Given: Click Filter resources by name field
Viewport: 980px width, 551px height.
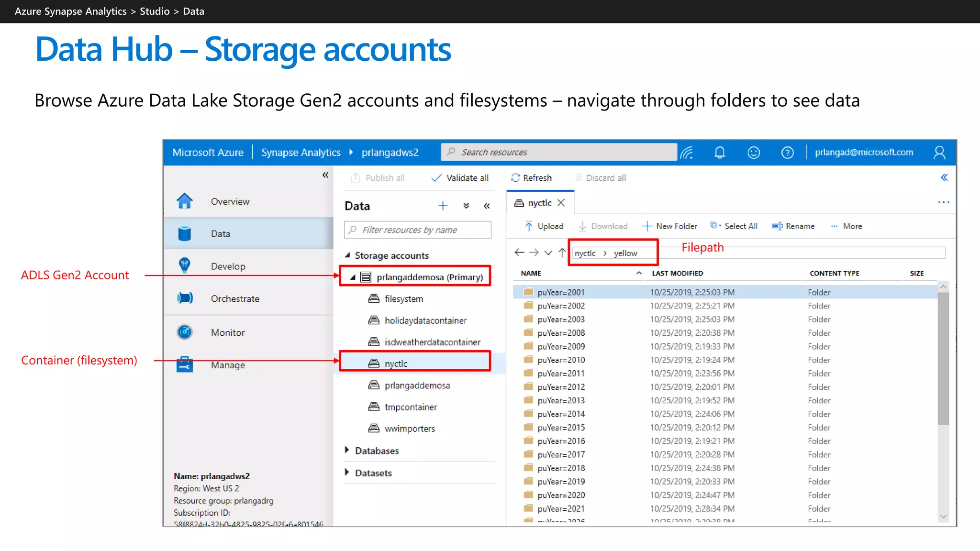Looking at the screenshot, I should (x=418, y=230).
